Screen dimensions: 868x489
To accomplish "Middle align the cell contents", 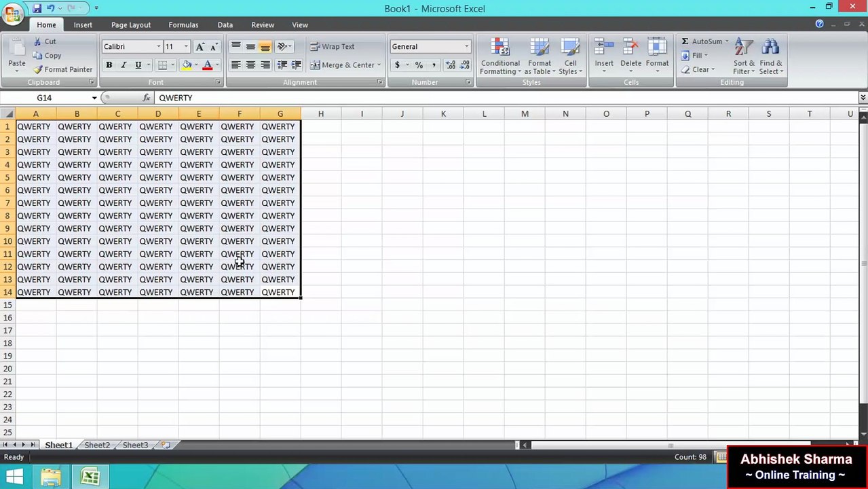I will (250, 47).
